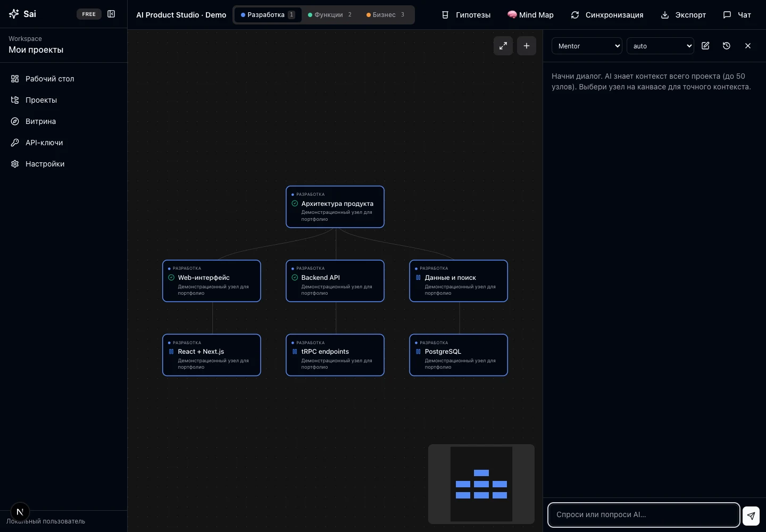Open API-ключи in sidebar

(x=63, y=143)
